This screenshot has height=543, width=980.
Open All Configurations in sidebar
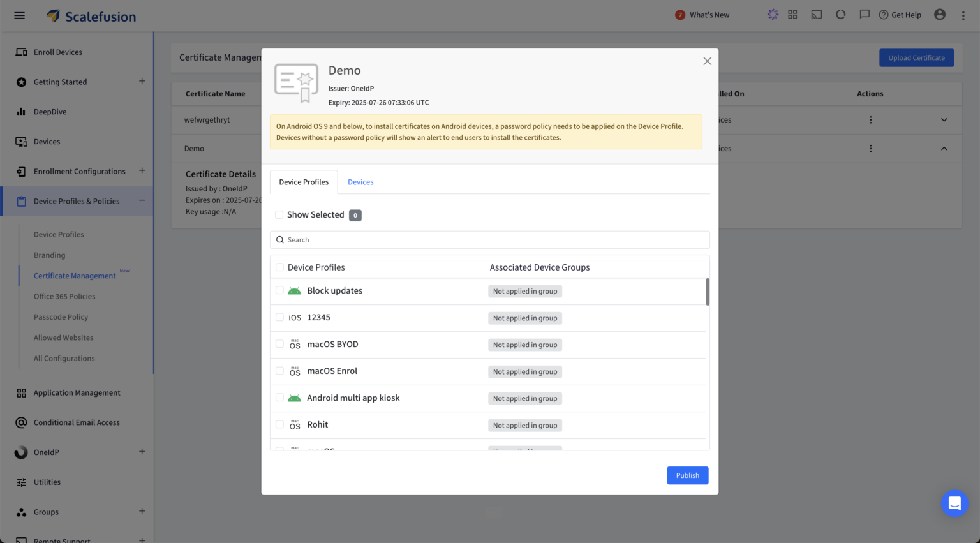[64, 359]
